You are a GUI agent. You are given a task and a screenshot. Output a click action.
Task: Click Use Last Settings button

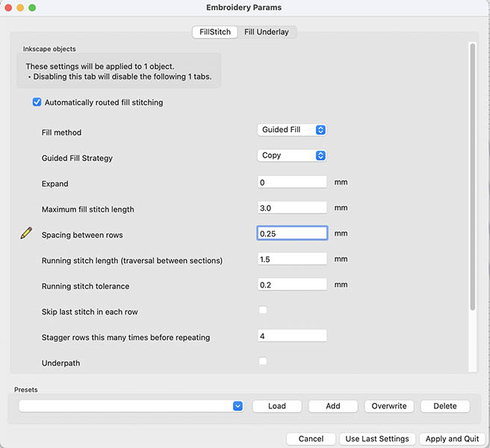click(377, 439)
